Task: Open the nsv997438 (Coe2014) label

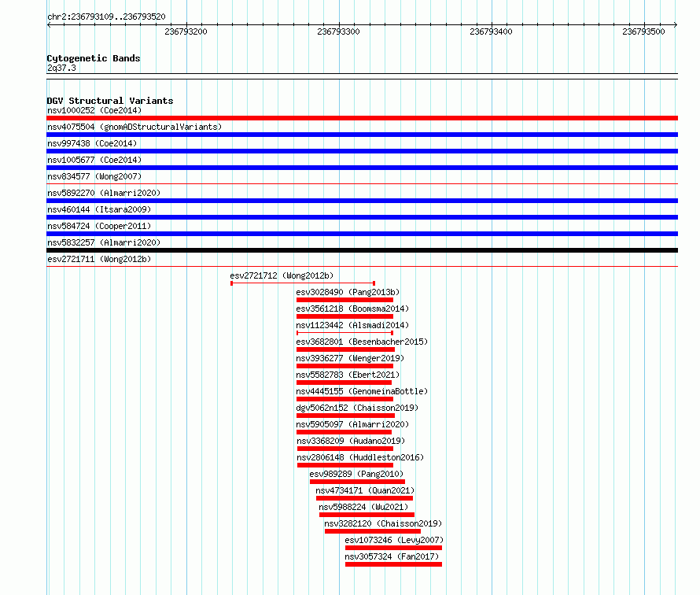Action: click(x=92, y=143)
